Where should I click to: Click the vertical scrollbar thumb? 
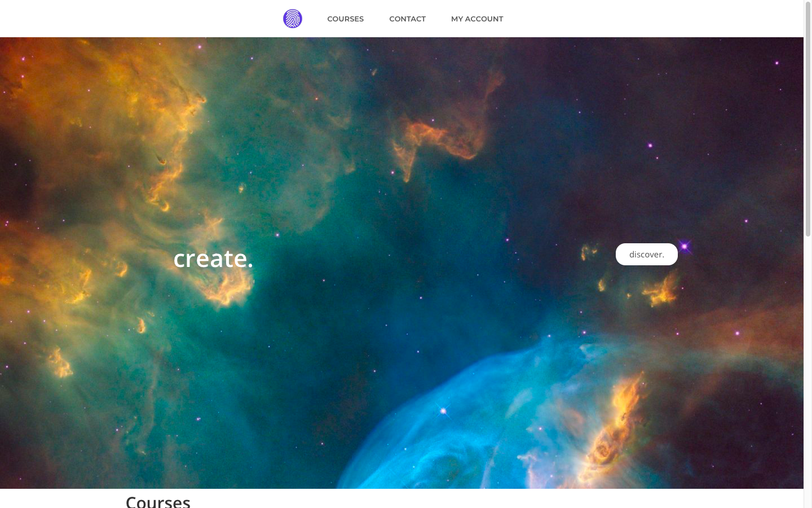[807, 119]
